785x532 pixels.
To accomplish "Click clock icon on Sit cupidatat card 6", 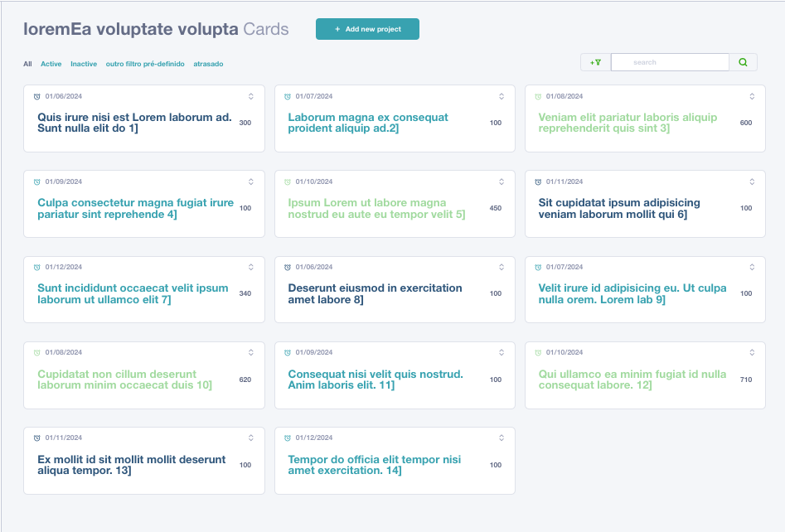I will (x=538, y=181).
